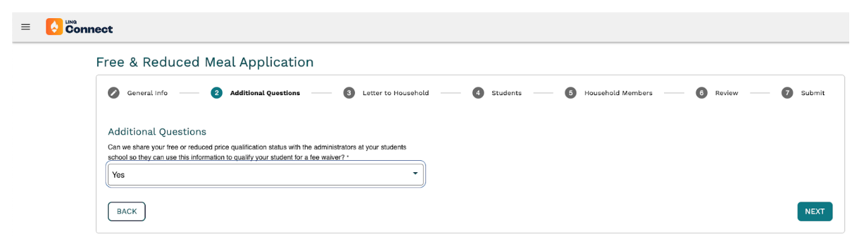The height and width of the screenshot is (252, 868).
Task: Select the General Info pencil step icon
Action: click(x=114, y=92)
